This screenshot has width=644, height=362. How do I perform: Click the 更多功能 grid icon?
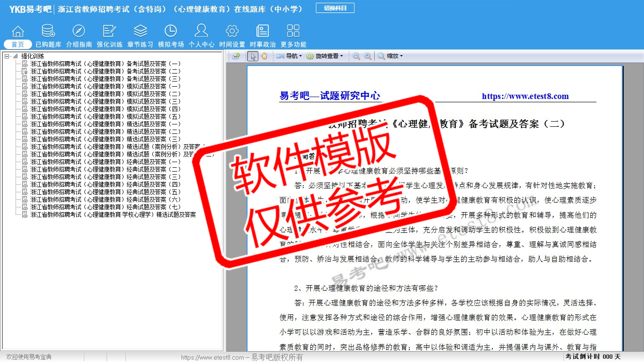pyautogui.click(x=293, y=36)
